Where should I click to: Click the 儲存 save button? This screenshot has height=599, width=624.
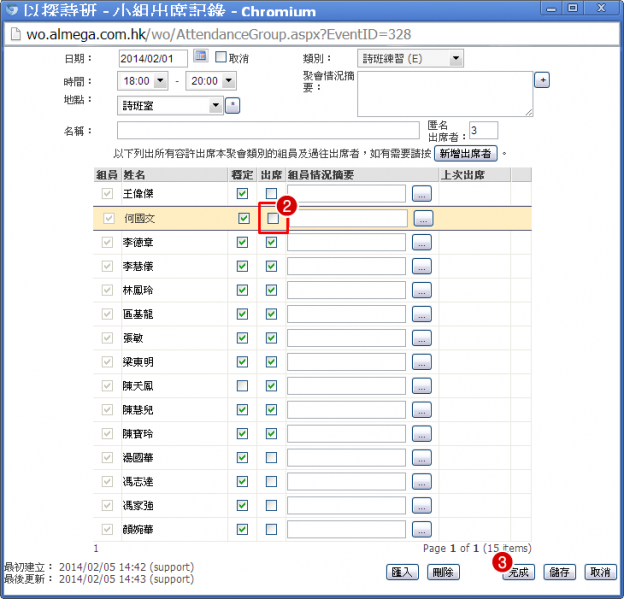pos(560,572)
